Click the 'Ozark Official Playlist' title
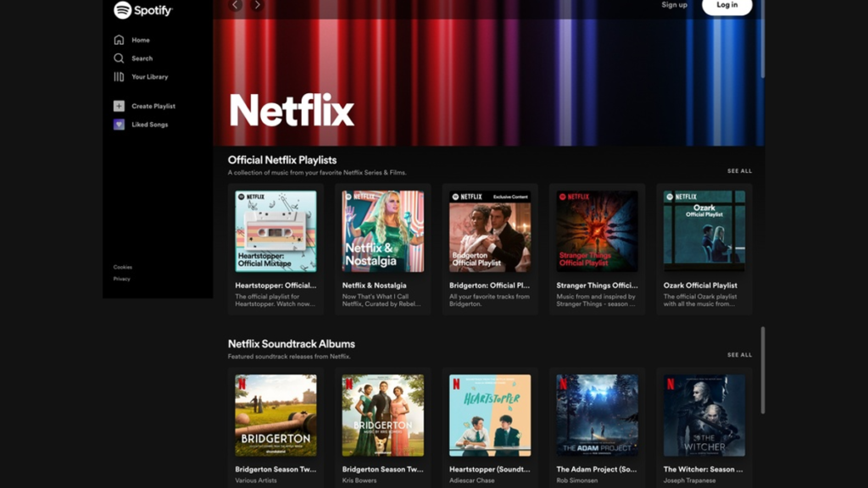The image size is (868, 488). 700,286
